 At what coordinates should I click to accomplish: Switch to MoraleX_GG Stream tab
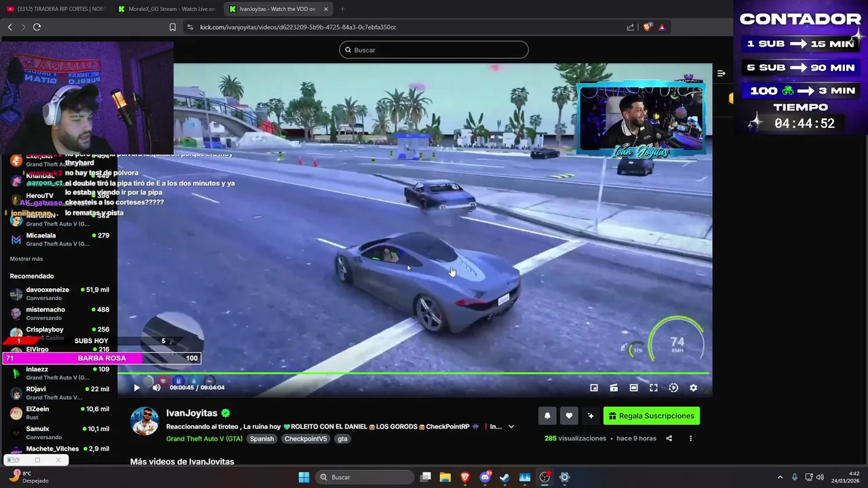tap(166, 9)
